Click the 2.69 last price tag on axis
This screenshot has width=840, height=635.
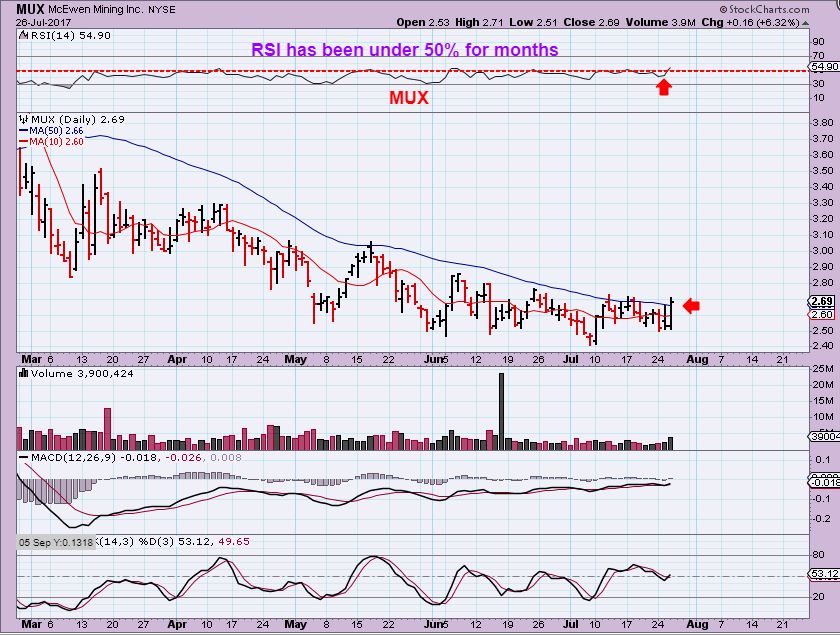pyautogui.click(x=822, y=301)
